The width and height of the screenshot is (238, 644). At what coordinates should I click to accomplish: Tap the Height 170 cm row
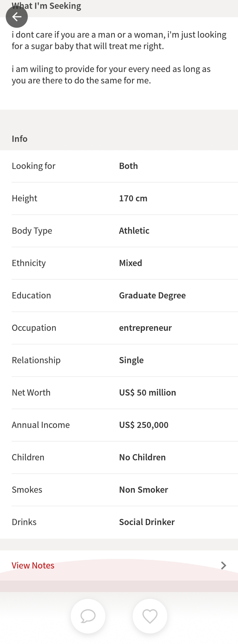(119, 198)
